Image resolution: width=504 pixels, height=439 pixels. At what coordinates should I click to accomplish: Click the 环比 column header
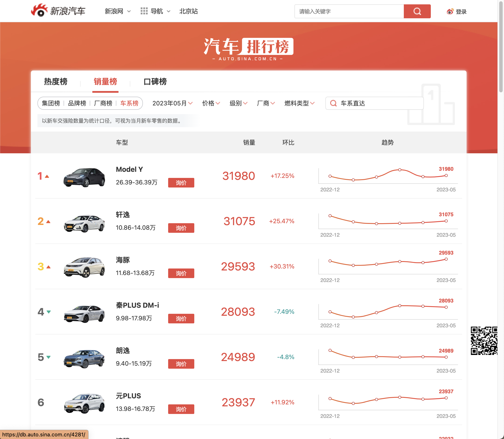click(x=288, y=142)
